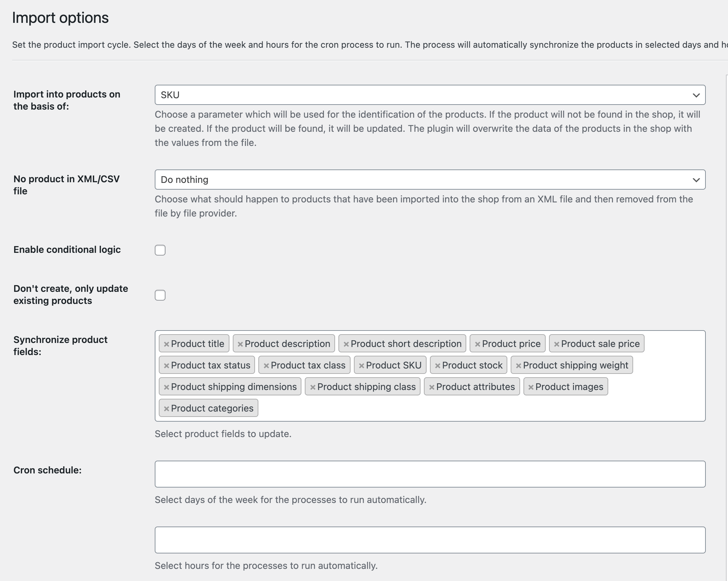Click the Product title remove icon

pos(166,343)
